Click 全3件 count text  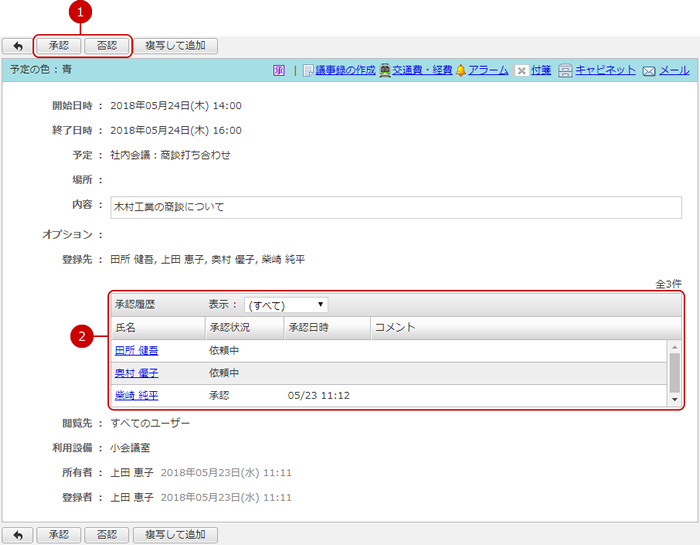pyautogui.click(x=668, y=284)
